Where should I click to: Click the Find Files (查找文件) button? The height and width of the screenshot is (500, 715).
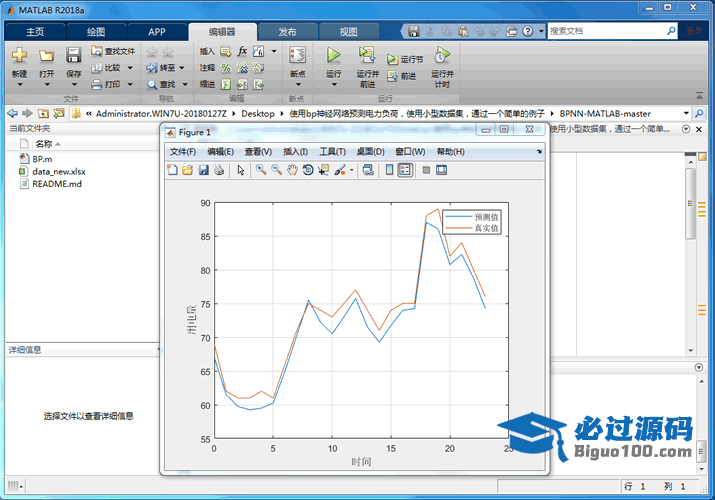click(113, 51)
